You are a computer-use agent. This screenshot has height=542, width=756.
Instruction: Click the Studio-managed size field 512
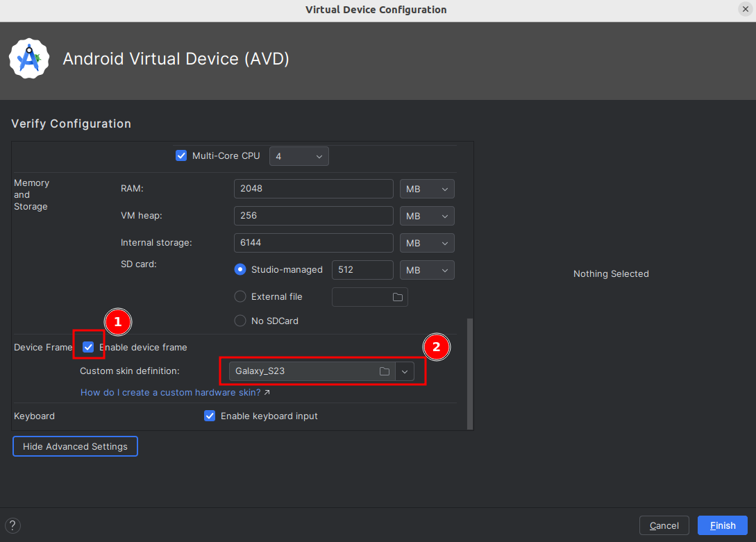pyautogui.click(x=362, y=270)
